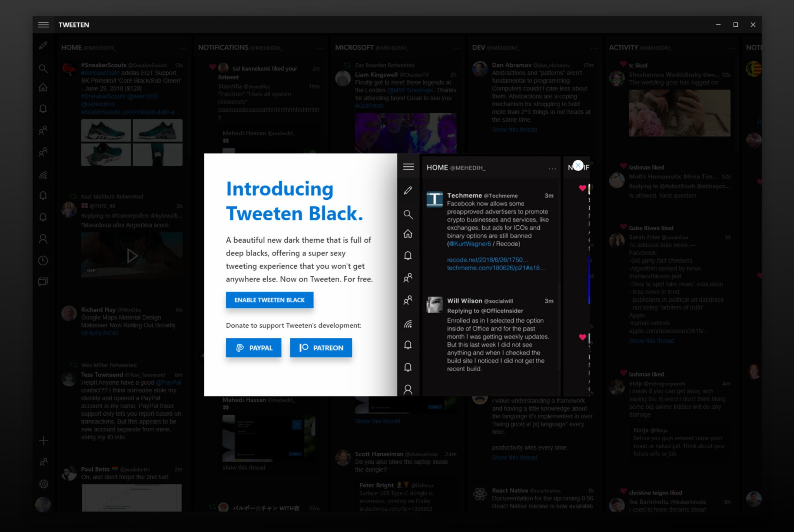
Task: Compose a new tweet with pencil icon
Action: (x=43, y=46)
